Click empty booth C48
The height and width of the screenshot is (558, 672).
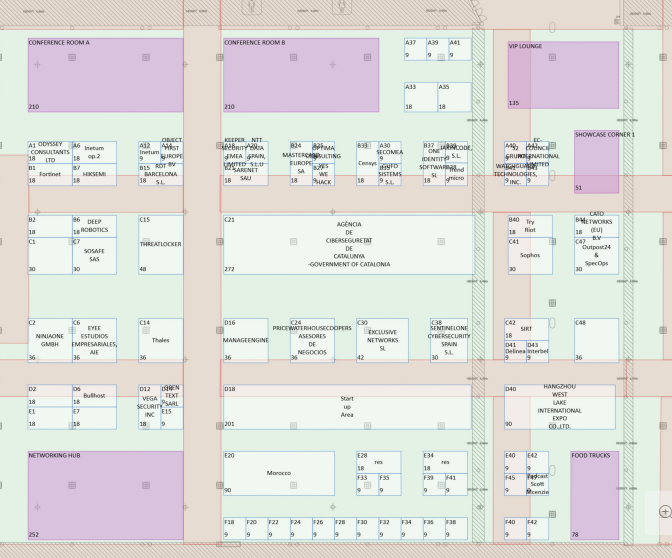596,340
